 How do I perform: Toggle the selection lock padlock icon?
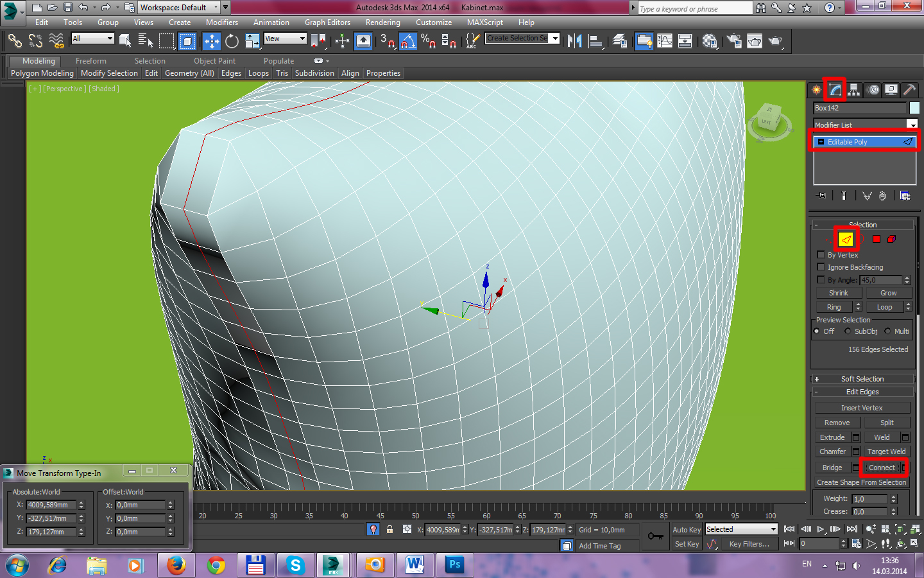pyautogui.click(x=389, y=529)
